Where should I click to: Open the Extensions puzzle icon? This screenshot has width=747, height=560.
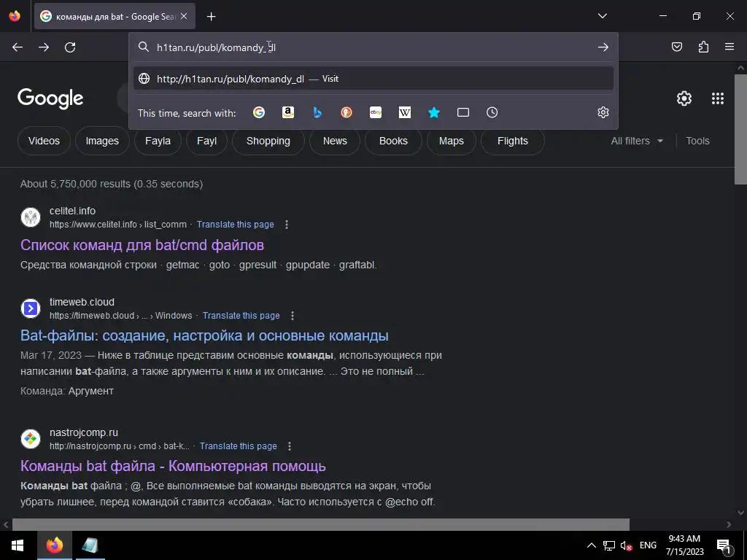point(703,47)
